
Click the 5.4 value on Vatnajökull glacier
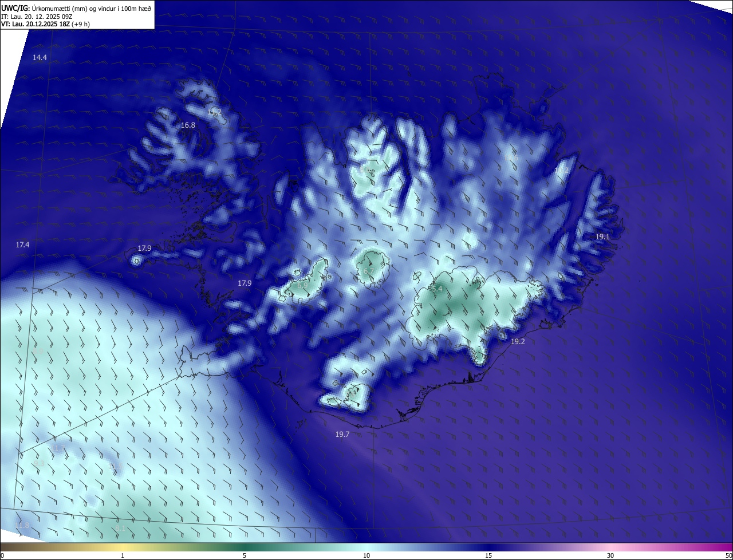(437, 289)
